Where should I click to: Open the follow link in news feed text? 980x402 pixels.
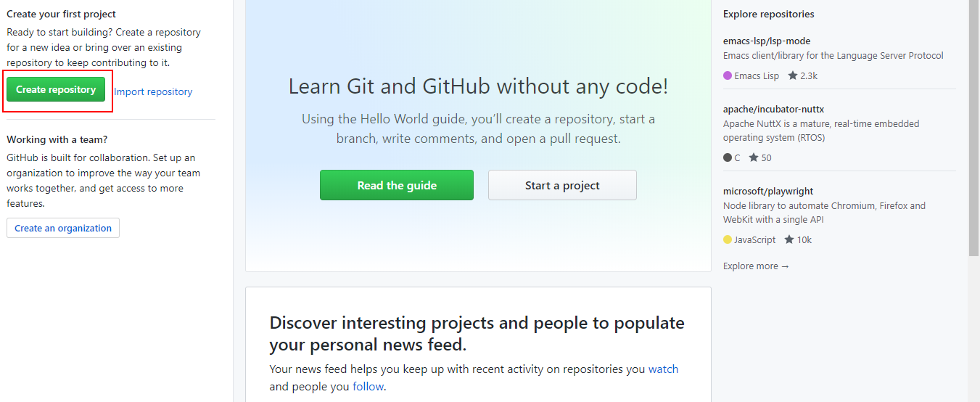click(x=368, y=386)
